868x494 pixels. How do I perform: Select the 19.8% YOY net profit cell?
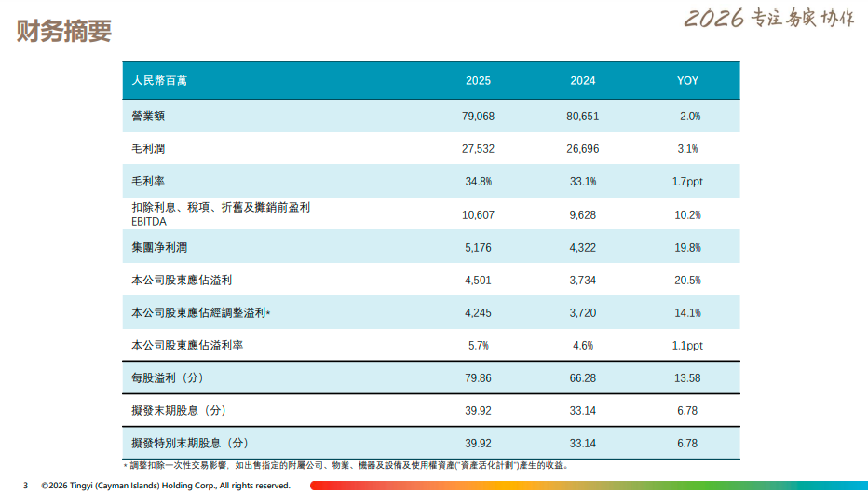(x=686, y=247)
